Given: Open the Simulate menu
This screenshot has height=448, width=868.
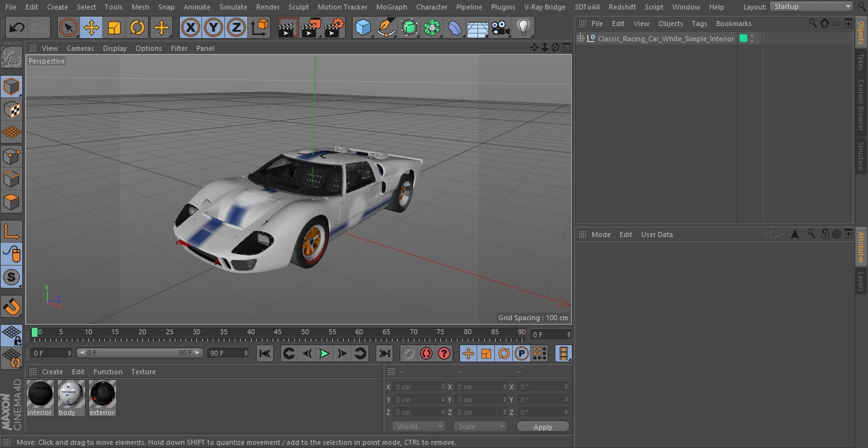Looking at the screenshot, I should point(233,7).
